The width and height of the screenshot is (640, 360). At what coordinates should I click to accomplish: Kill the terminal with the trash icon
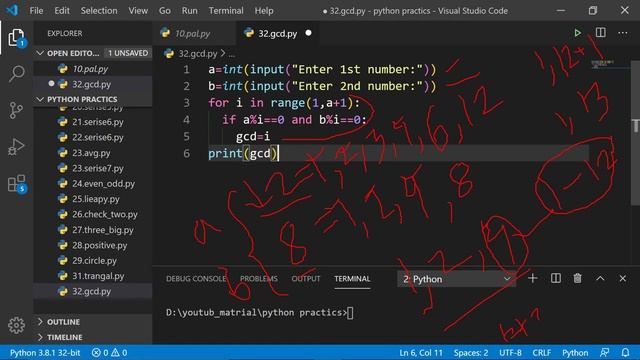tap(577, 278)
